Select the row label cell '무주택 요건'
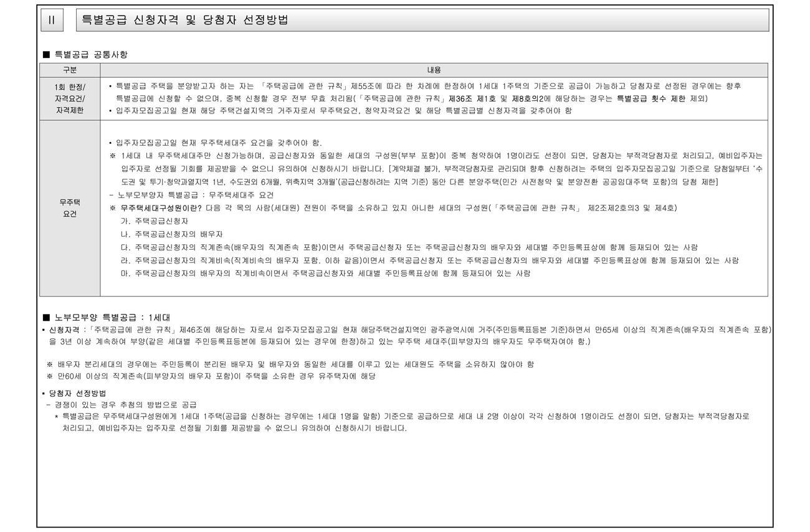Image resolution: width=810 pixels, height=532 pixels. 70,208
